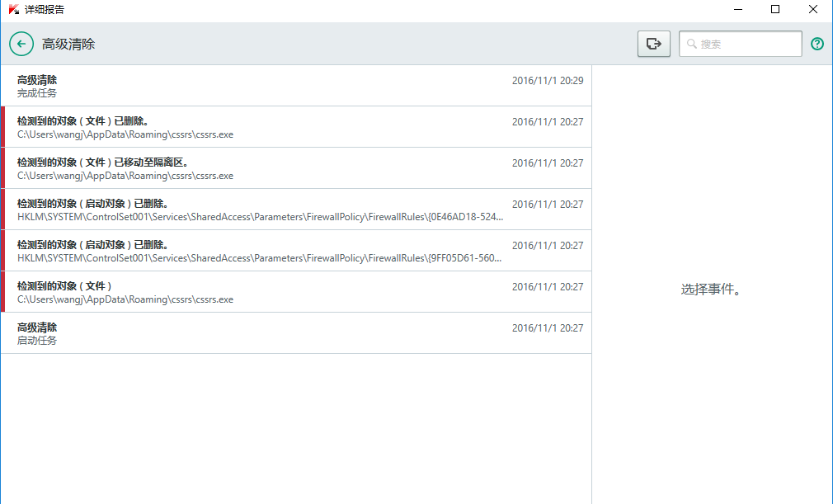Open help via the green question mark
The width and height of the screenshot is (833, 504).
tap(817, 44)
